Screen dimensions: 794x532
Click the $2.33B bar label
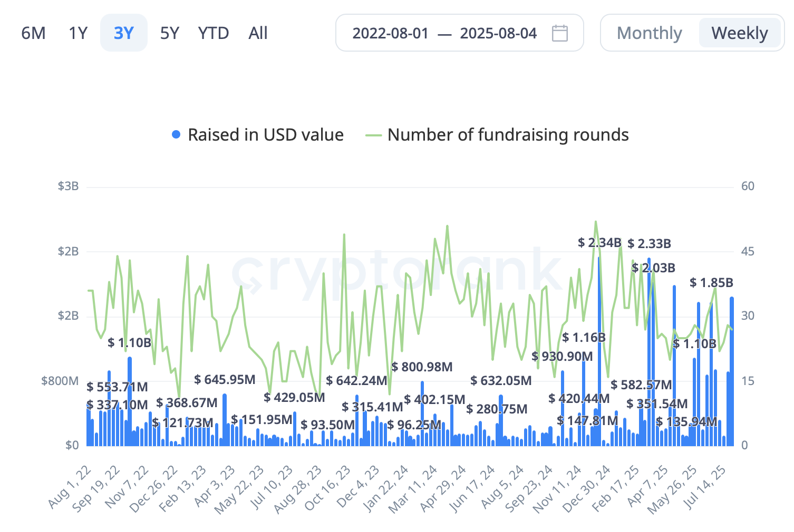tap(649, 244)
